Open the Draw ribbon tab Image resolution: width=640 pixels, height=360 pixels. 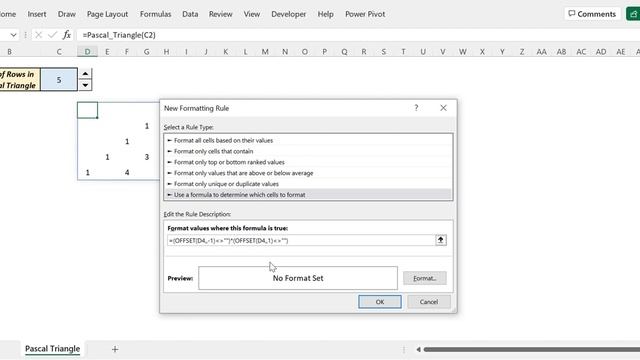pos(67,14)
